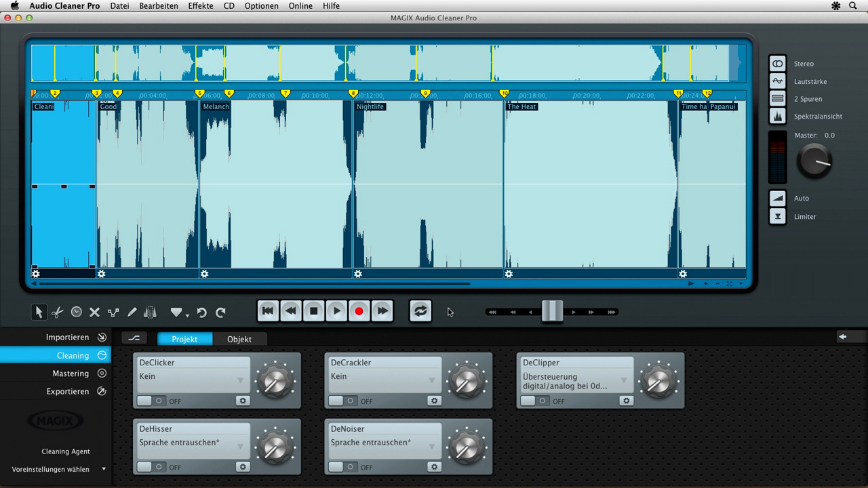Open the Effekte menu
This screenshot has height=488, width=868.
(201, 5)
